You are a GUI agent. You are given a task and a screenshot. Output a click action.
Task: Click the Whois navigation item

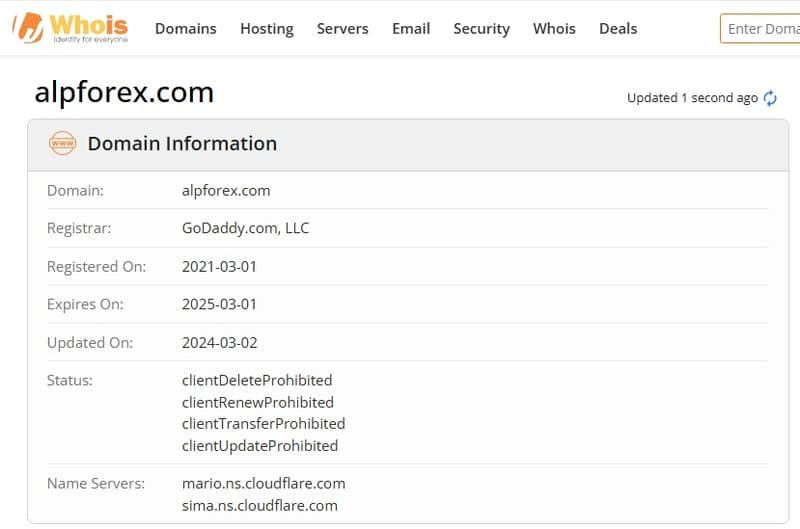[554, 28]
